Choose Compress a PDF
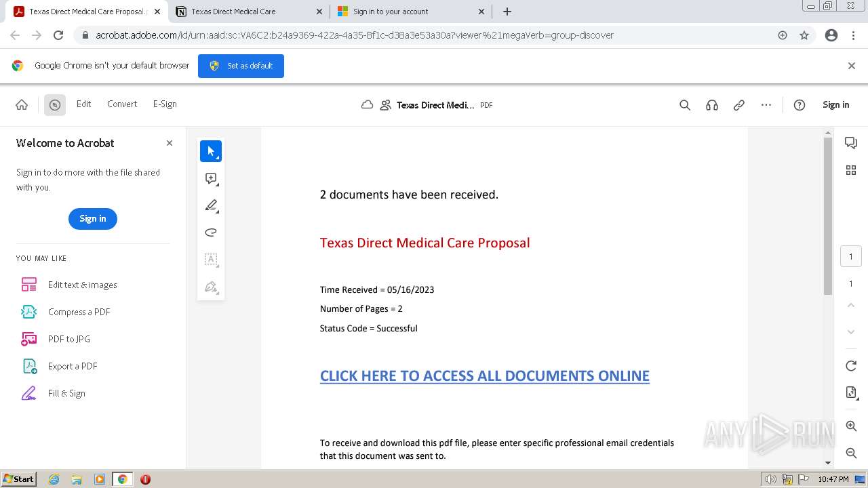The width and height of the screenshot is (868, 488). [x=66, y=312]
